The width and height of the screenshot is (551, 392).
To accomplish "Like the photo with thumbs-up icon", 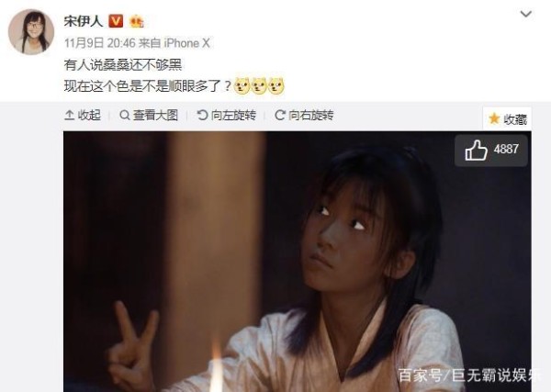I will [476, 151].
